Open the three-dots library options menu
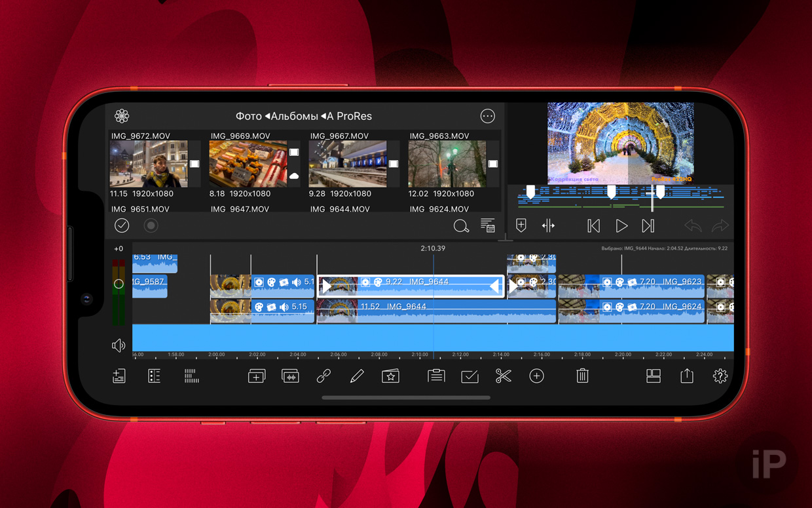Screen dimensions: 812x508 pyautogui.click(x=487, y=116)
